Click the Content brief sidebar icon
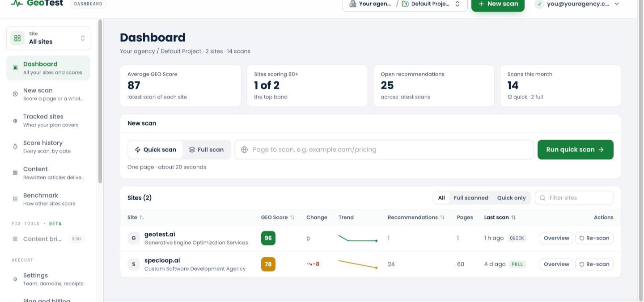 tap(15, 239)
